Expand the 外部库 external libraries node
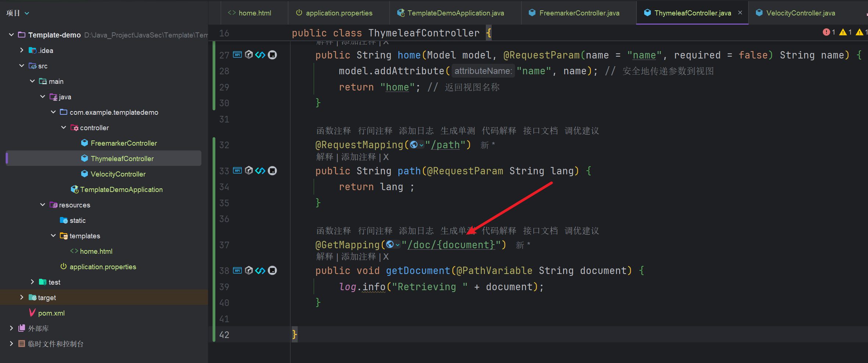 click(x=11, y=328)
